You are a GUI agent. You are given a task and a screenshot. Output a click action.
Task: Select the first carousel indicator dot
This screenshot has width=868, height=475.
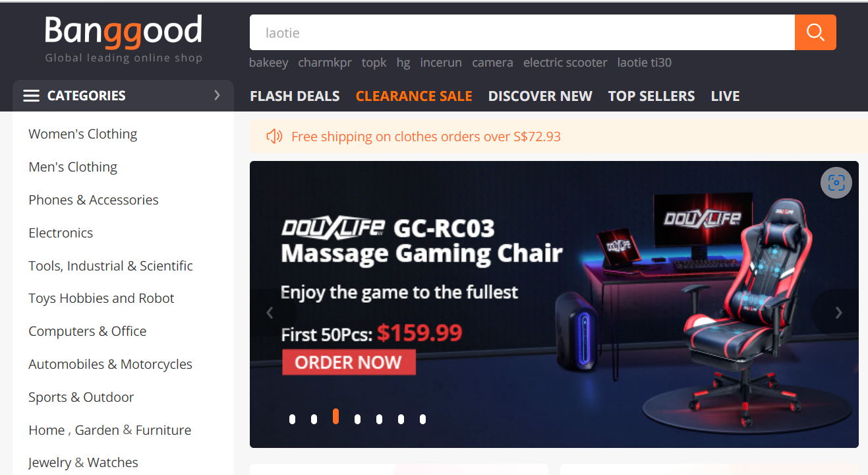tap(292, 419)
